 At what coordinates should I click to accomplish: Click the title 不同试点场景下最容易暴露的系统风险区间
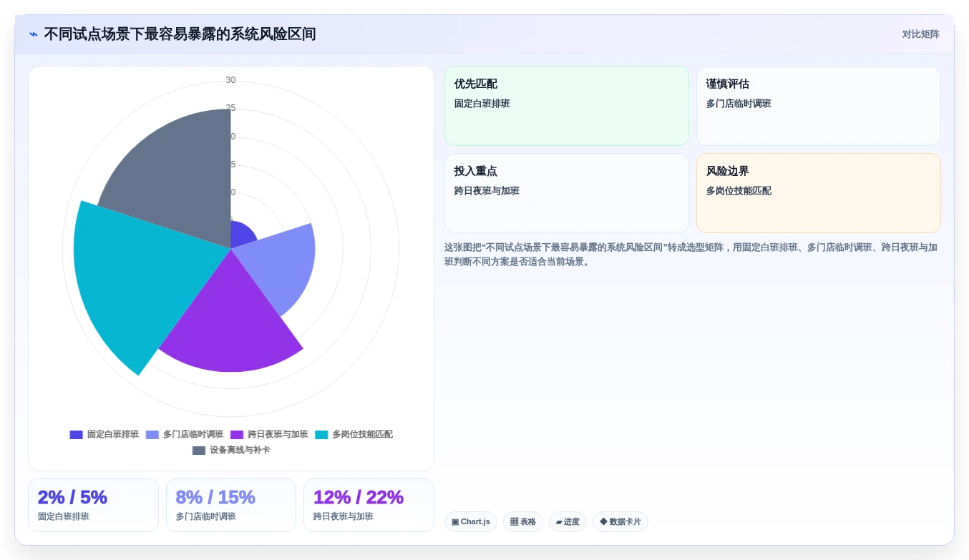point(180,34)
